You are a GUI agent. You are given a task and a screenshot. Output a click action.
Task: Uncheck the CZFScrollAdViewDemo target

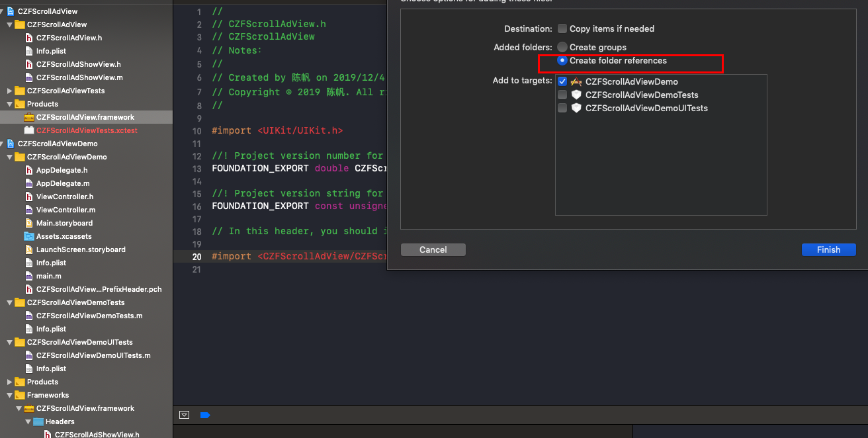[564, 81]
